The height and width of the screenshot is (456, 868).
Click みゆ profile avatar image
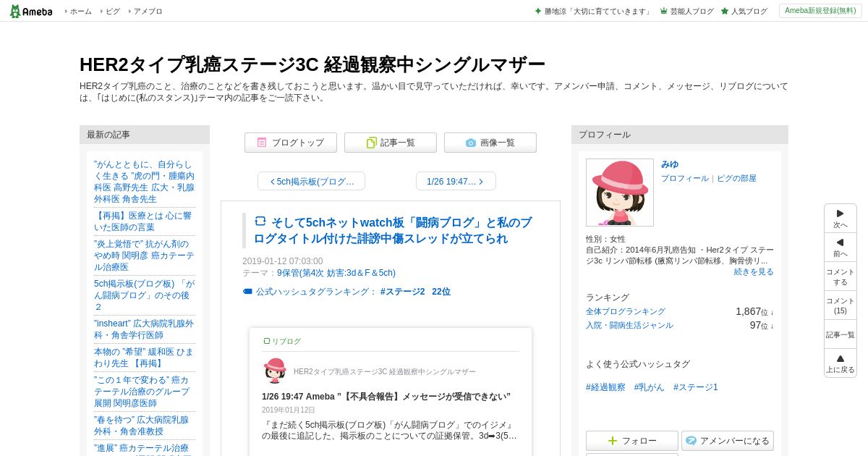[620, 193]
